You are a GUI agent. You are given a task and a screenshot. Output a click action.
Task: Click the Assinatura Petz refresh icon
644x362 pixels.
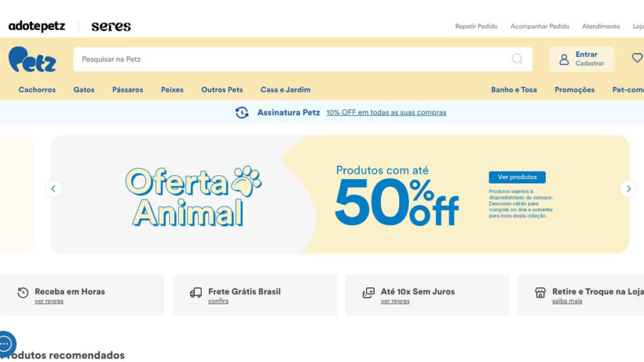[242, 112]
